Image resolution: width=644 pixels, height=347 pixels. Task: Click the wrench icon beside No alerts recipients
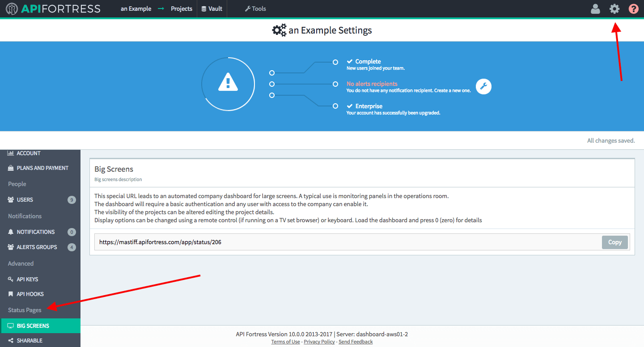pyautogui.click(x=483, y=87)
